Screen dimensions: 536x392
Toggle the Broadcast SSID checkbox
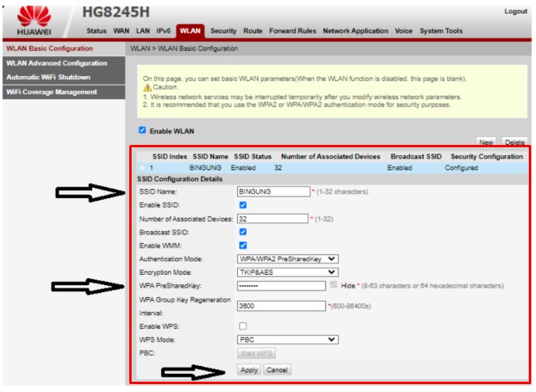click(243, 232)
